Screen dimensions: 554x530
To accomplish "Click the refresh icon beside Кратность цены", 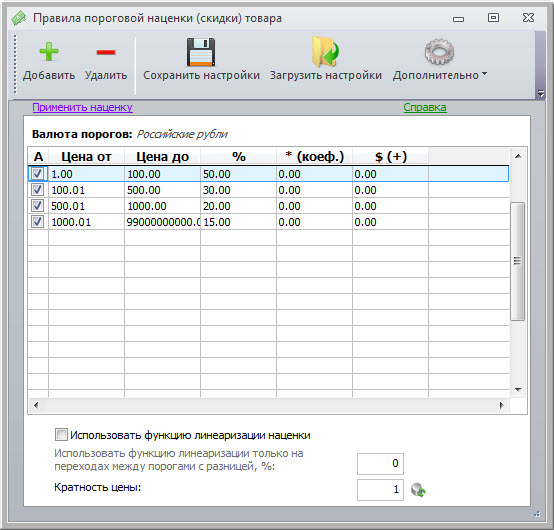I will pyautogui.click(x=418, y=490).
